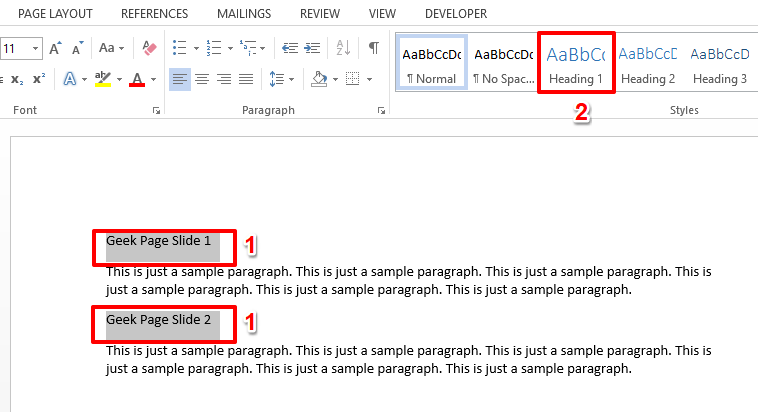
Task: Open font color dropdown arrow
Action: [x=153, y=79]
